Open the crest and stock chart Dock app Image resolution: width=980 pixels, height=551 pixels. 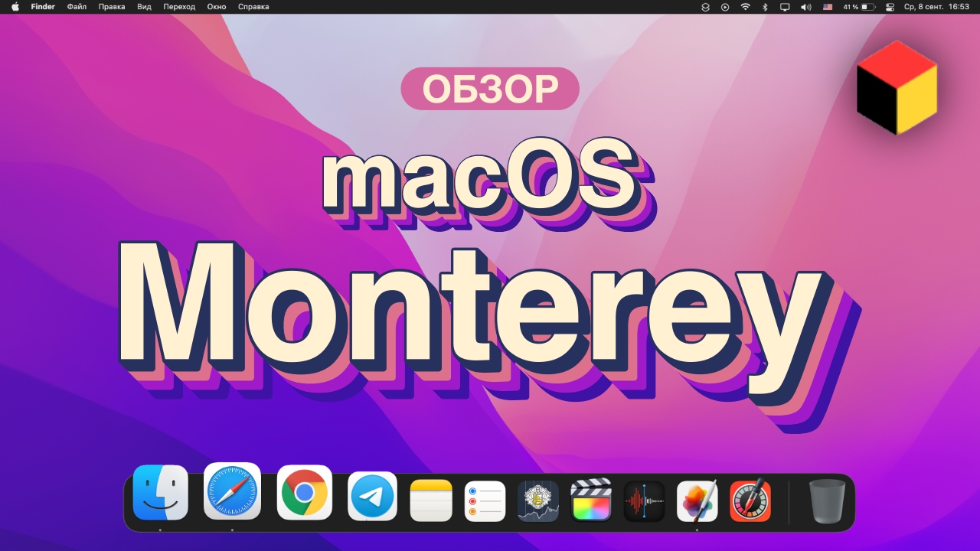[538, 501]
